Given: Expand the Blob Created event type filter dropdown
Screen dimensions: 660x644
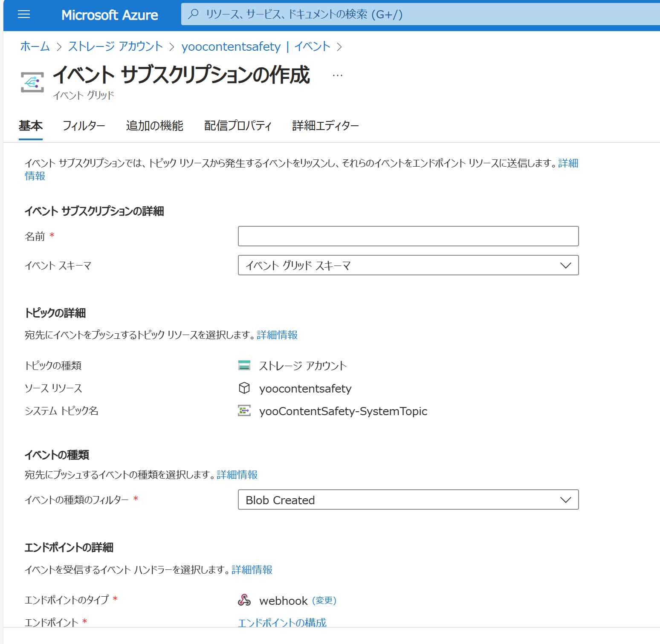Looking at the screenshot, I should click(408, 500).
